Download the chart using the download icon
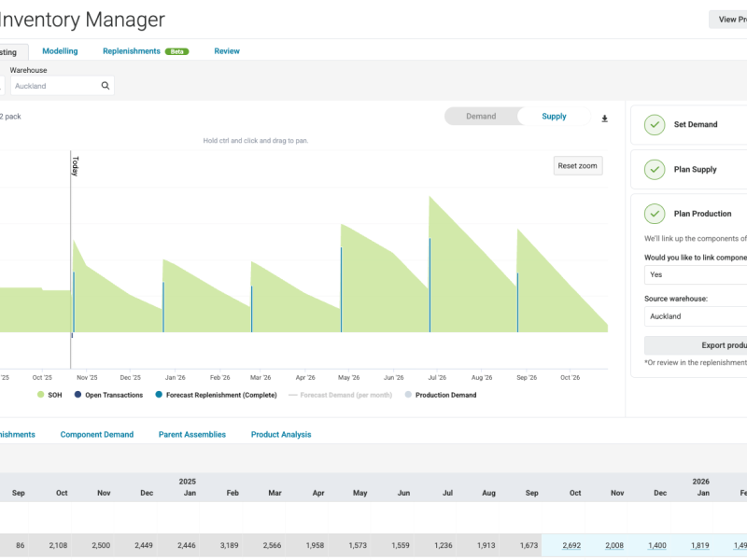 pyautogui.click(x=604, y=119)
